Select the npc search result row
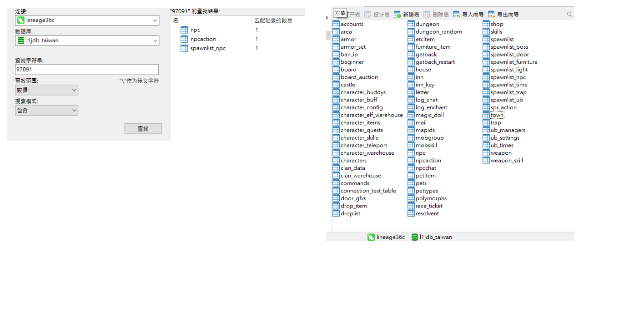The image size is (644, 324). 236,30
